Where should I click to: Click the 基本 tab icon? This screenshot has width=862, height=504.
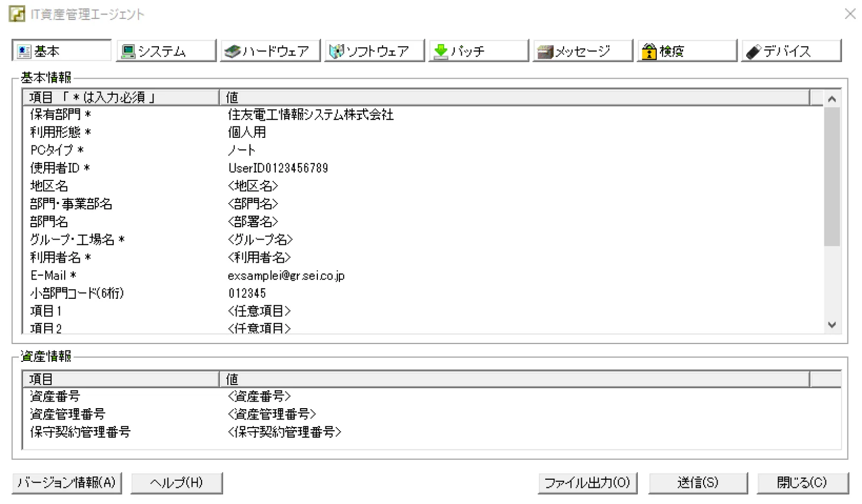[x=24, y=51]
